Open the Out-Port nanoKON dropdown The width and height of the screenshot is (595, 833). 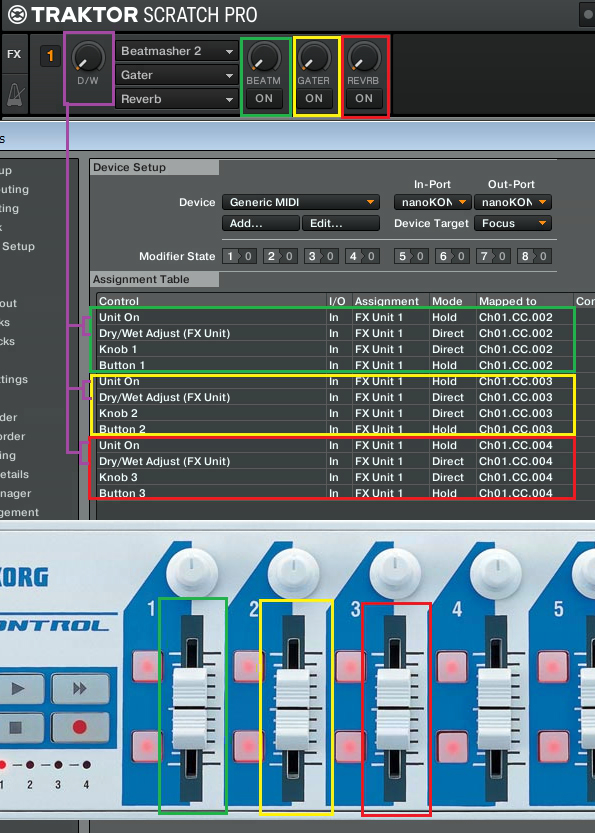[513, 202]
